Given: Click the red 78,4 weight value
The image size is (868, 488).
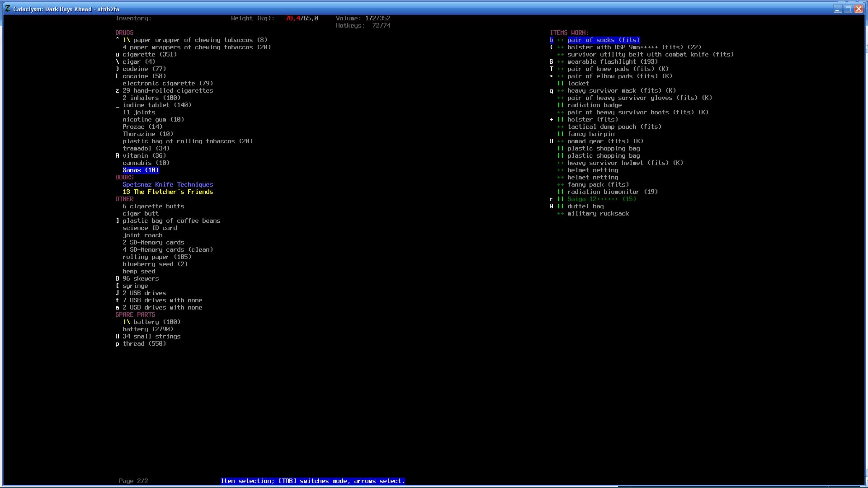Looking at the screenshot, I should pos(292,19).
